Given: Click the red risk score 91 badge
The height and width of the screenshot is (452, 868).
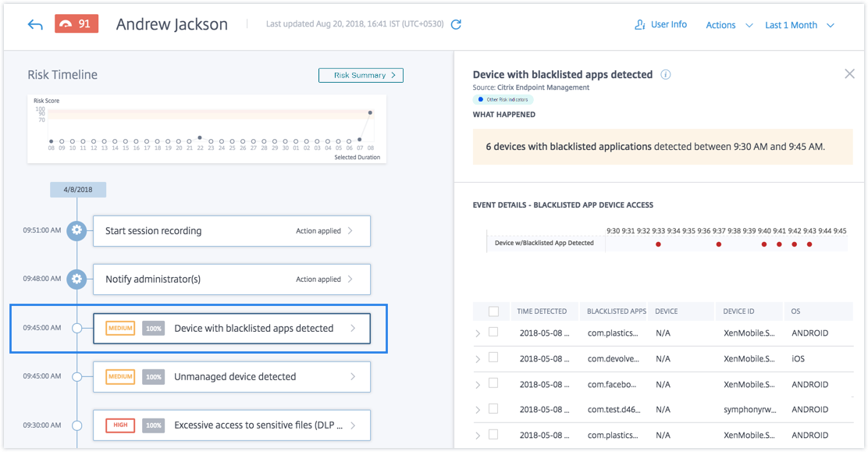Looking at the screenshot, I should 76,24.
